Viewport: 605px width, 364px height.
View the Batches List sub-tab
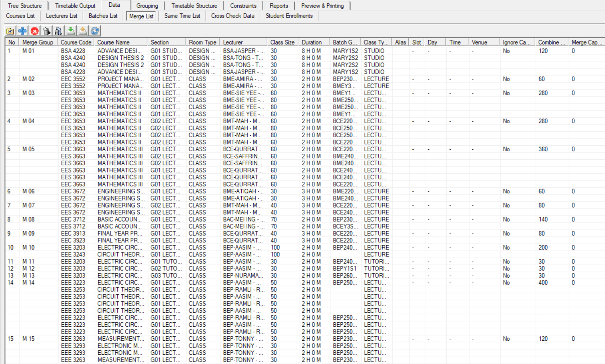[x=103, y=16]
